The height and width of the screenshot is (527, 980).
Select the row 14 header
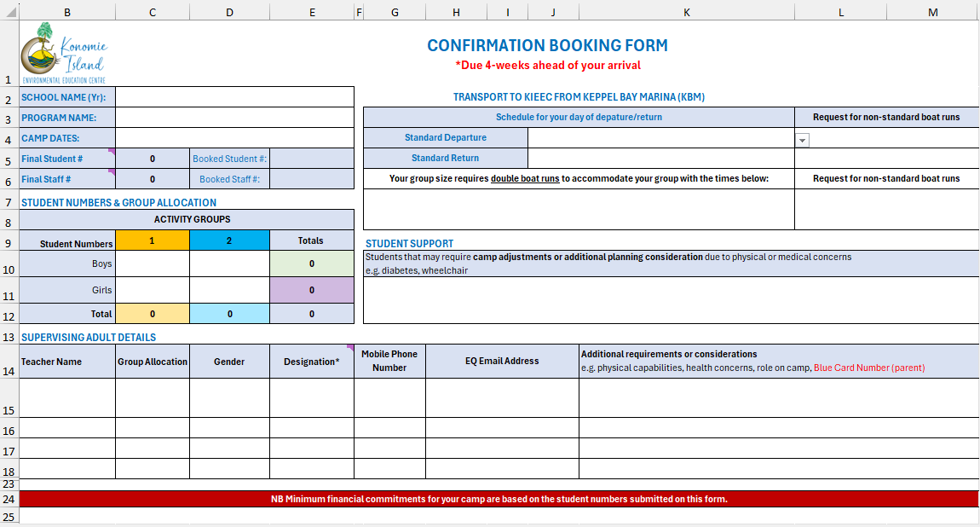9,371
